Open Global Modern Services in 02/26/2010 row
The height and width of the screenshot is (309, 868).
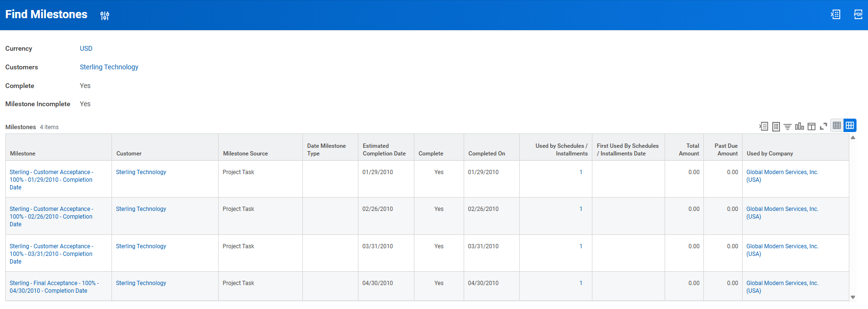(782, 213)
